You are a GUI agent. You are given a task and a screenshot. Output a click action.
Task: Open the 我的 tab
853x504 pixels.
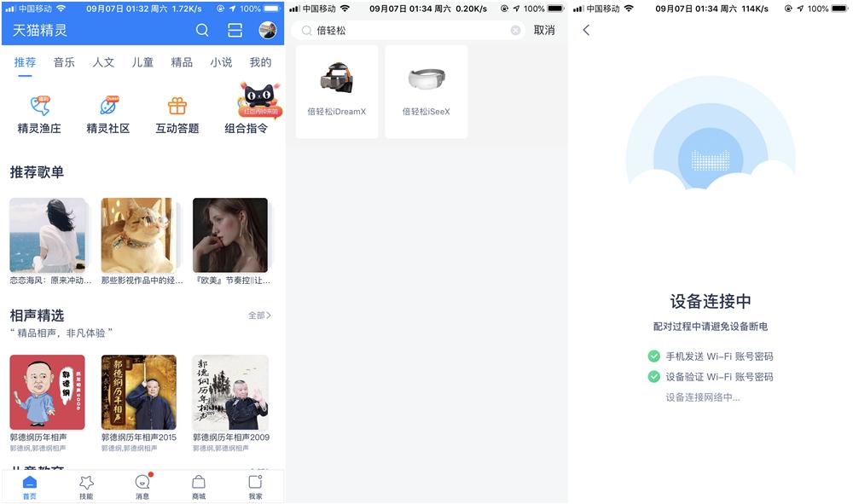pos(260,62)
